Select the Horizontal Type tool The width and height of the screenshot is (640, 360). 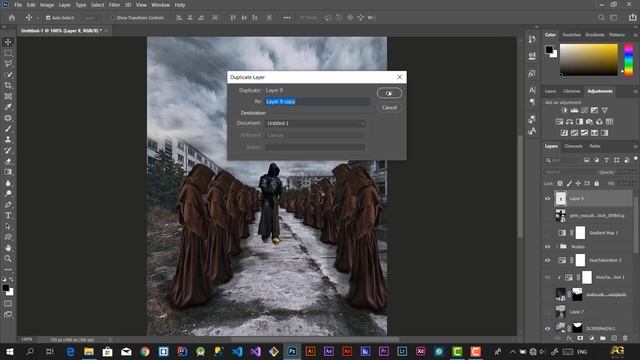click(8, 216)
